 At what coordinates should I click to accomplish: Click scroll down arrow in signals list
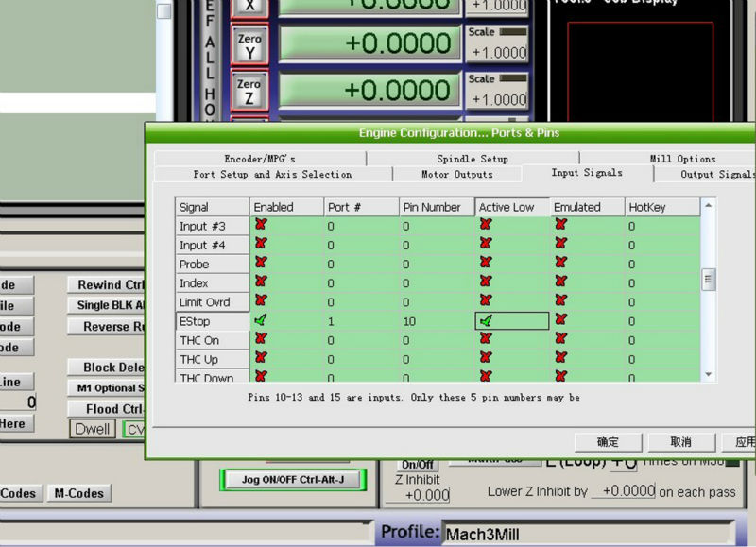click(x=708, y=374)
